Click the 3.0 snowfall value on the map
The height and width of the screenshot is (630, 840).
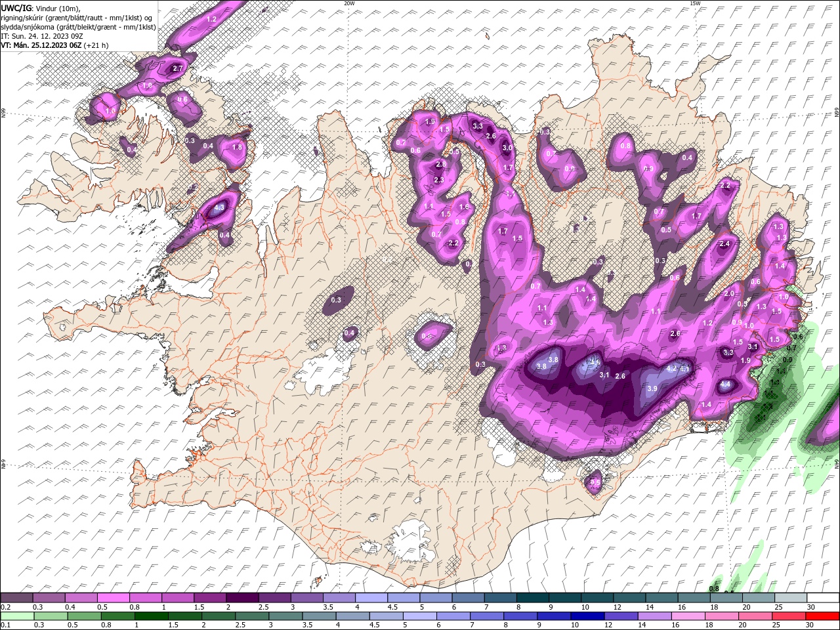(x=507, y=148)
